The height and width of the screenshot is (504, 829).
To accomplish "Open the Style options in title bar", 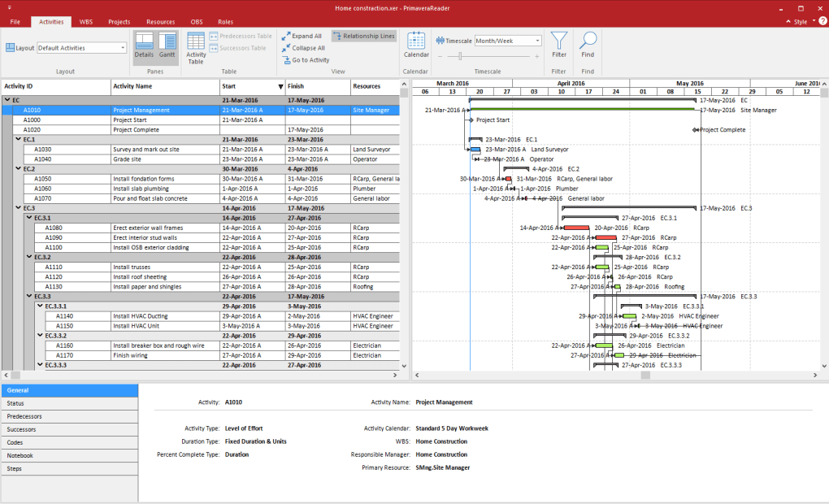I will pos(800,22).
